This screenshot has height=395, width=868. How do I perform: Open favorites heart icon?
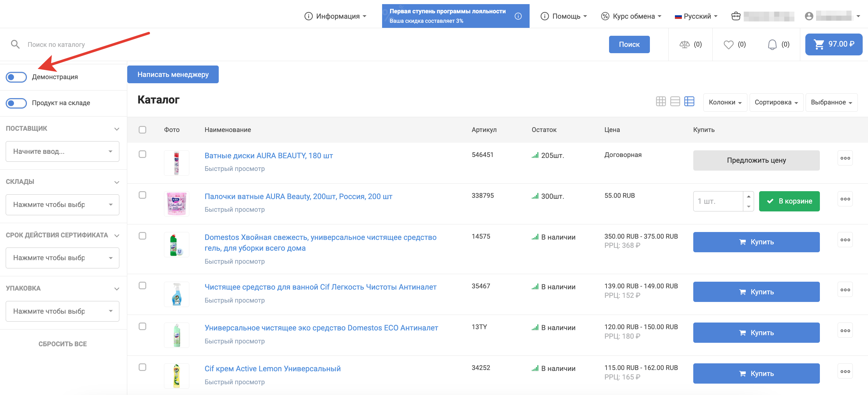coord(728,45)
